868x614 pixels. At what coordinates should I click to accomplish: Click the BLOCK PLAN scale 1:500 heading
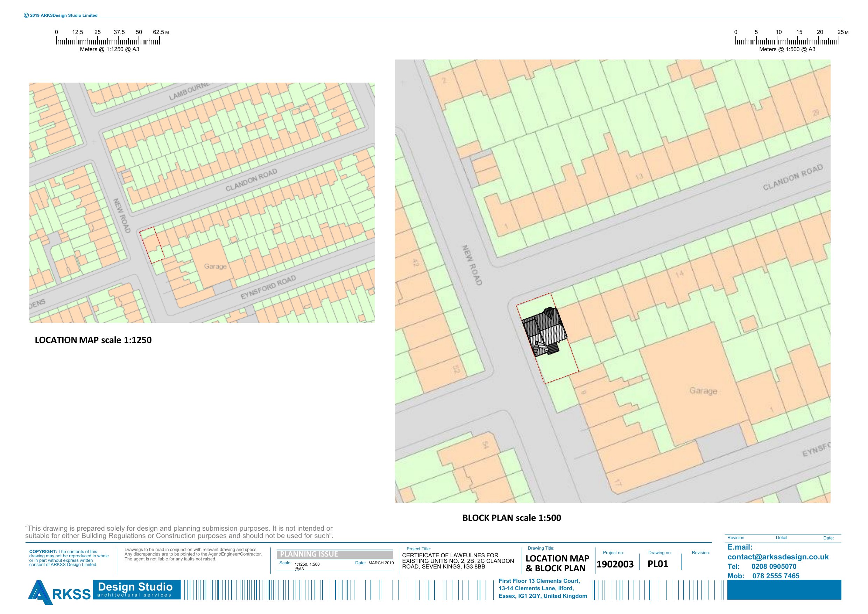click(511, 517)
